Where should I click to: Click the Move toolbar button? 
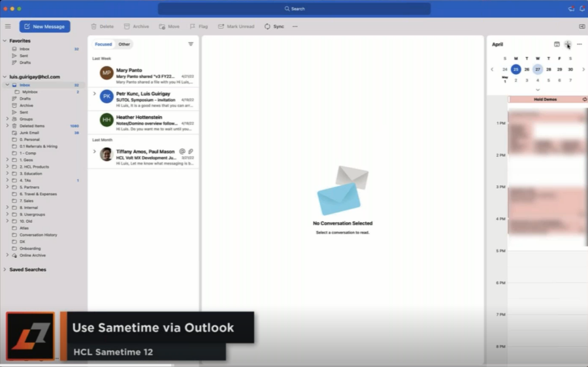coord(169,27)
